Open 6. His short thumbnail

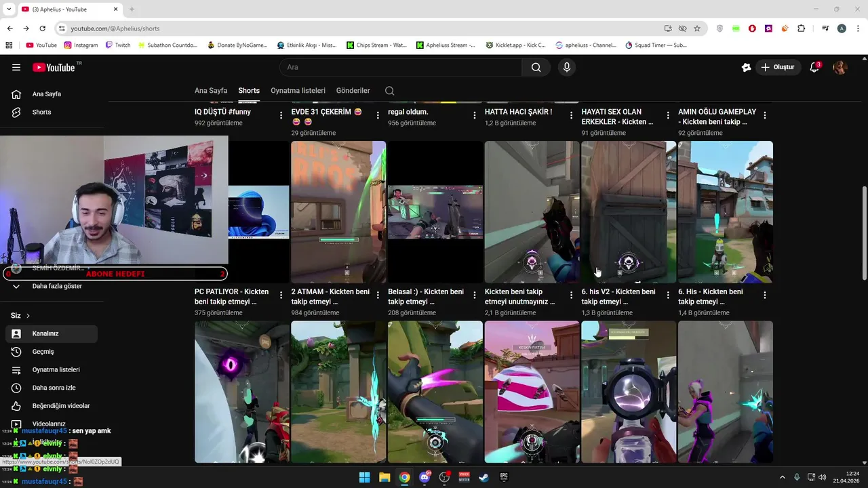pos(726,211)
